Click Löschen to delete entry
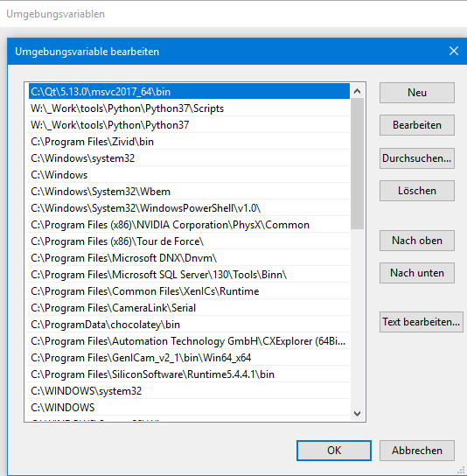This screenshot has height=476, width=467. [416, 191]
